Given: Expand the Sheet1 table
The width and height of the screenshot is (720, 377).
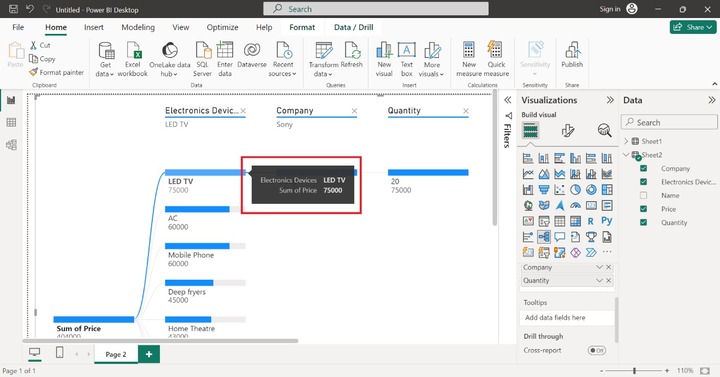Looking at the screenshot, I should 626,141.
